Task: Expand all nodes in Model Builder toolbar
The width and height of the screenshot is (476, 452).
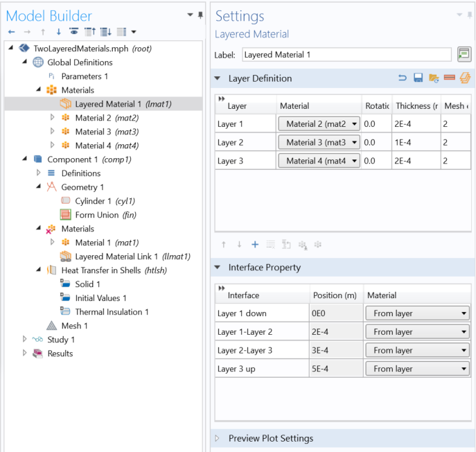Action: click(105, 32)
